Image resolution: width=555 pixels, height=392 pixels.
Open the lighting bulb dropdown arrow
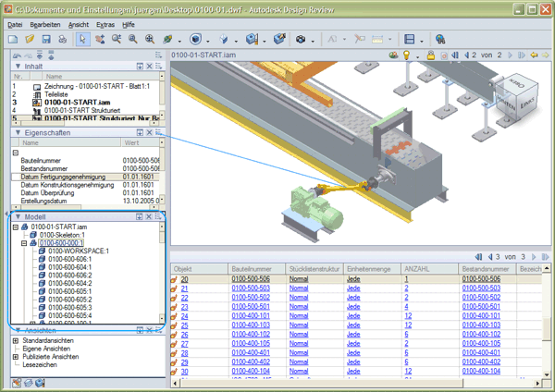click(418, 56)
